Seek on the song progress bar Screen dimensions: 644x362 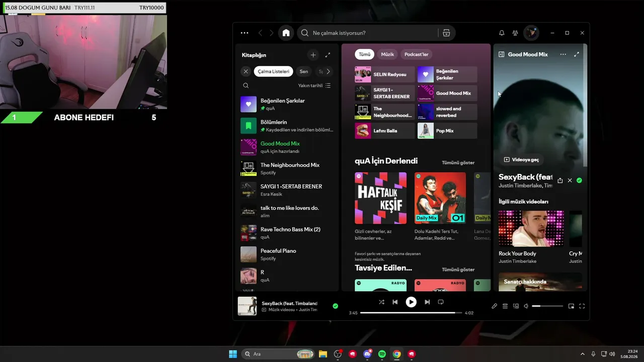(411, 313)
